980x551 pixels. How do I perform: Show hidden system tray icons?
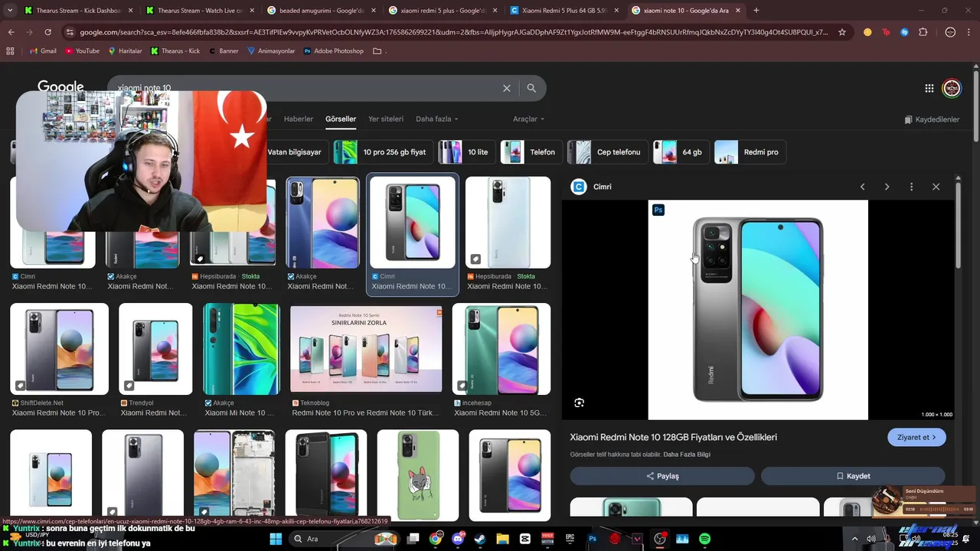click(854, 539)
